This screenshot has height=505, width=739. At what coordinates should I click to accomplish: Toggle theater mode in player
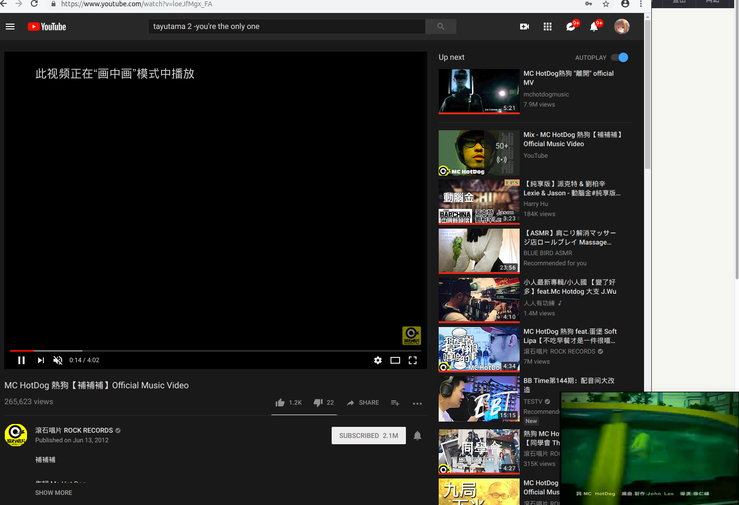click(395, 360)
